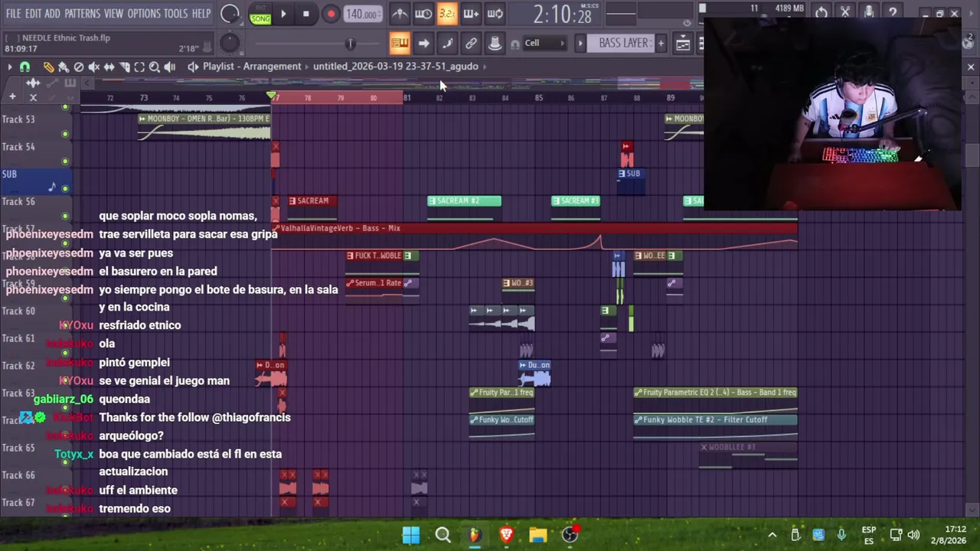Toggle loop recording mode
Image resolution: width=980 pixels, height=551 pixels.
point(495,14)
